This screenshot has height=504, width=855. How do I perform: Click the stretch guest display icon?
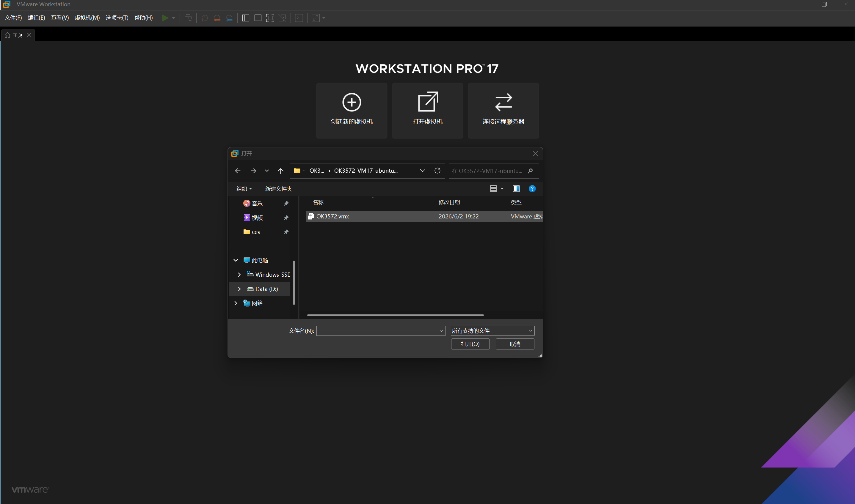[x=316, y=18]
